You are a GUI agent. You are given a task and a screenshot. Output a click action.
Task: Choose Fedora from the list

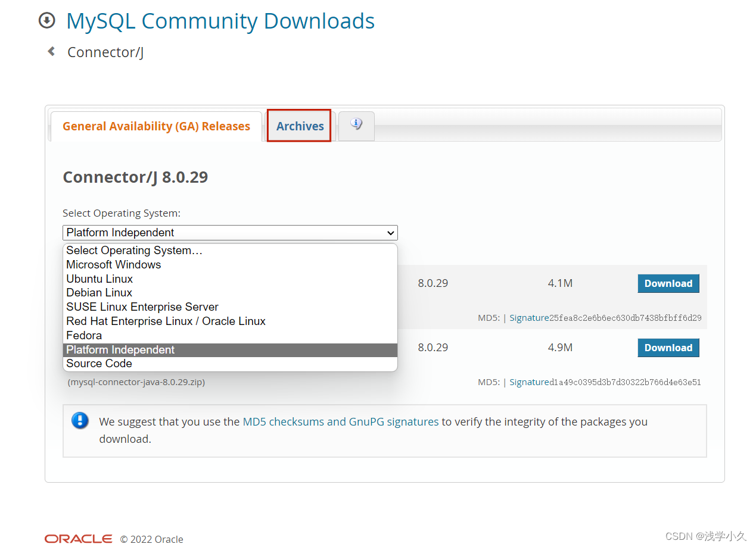click(230, 336)
